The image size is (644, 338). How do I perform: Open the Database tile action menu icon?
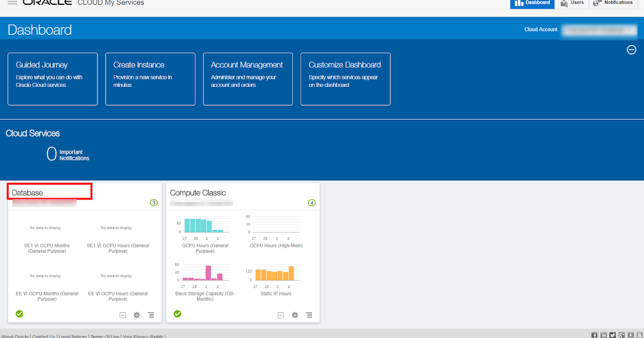coord(151,315)
